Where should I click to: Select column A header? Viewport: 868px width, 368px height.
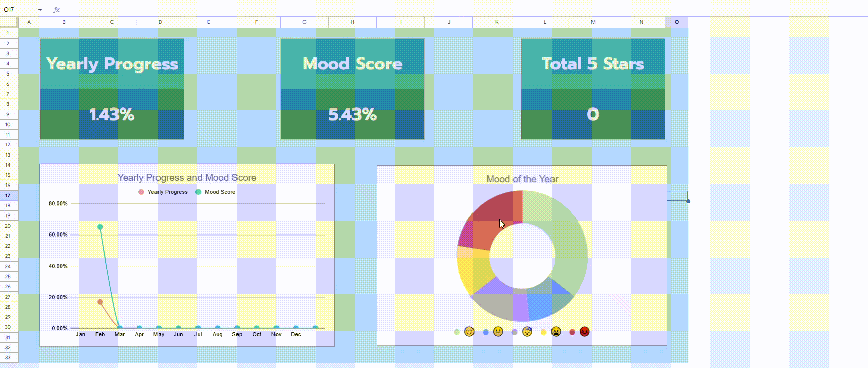coord(29,22)
